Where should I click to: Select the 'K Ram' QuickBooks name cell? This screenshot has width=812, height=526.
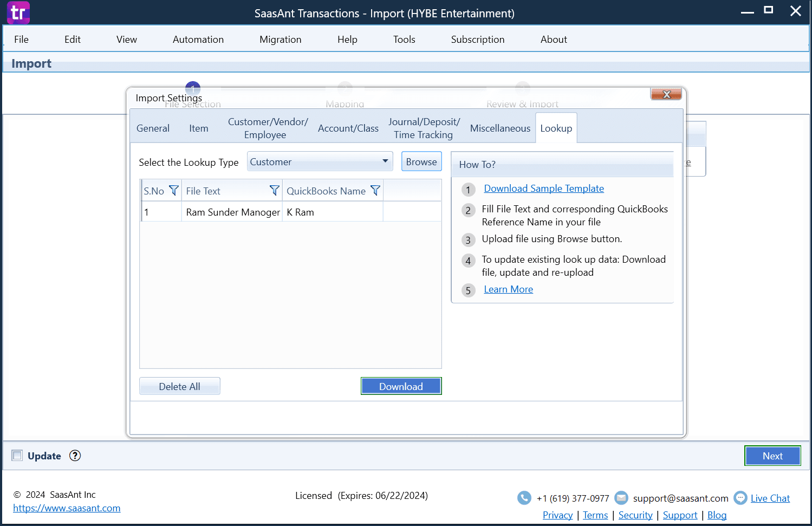point(333,212)
